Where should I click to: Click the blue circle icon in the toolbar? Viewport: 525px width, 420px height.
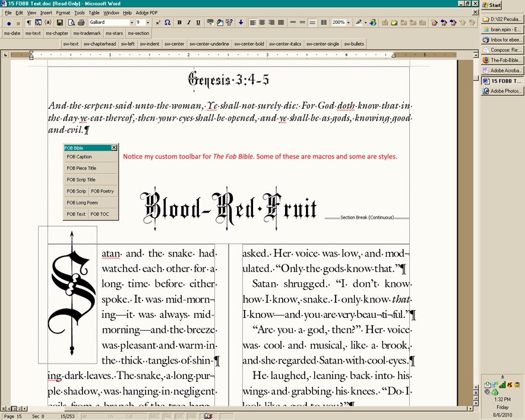9,23
